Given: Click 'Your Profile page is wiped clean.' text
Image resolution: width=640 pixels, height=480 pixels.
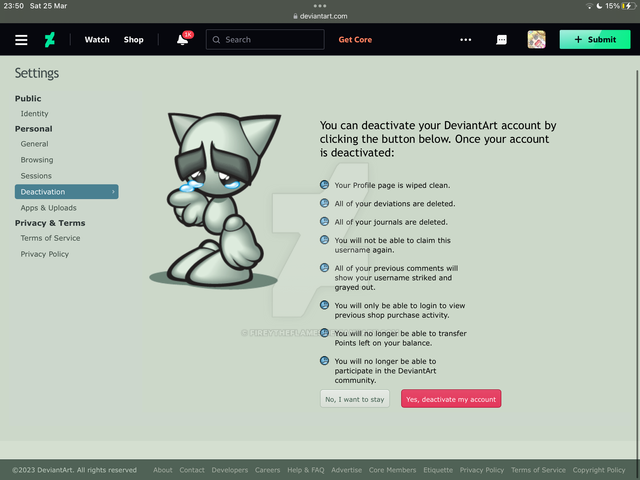Looking at the screenshot, I should pos(392,185).
